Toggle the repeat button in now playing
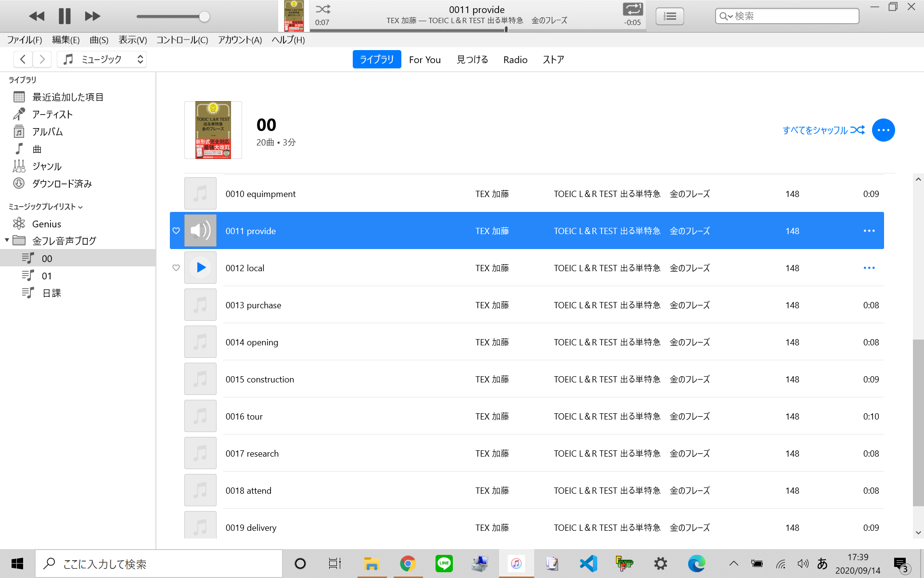Viewport: 924px width, 578px height. pos(632,9)
